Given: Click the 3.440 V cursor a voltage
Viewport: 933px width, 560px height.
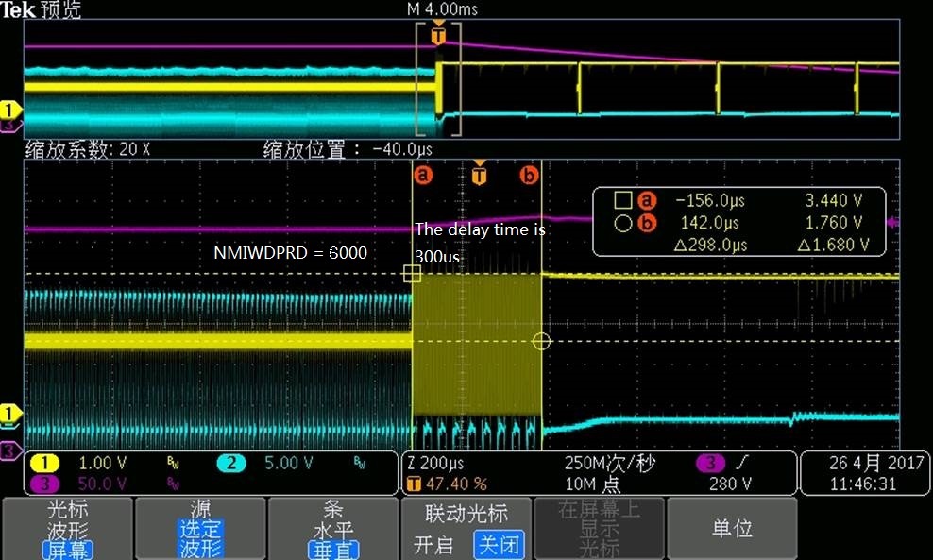Looking at the screenshot, I should click(834, 200).
